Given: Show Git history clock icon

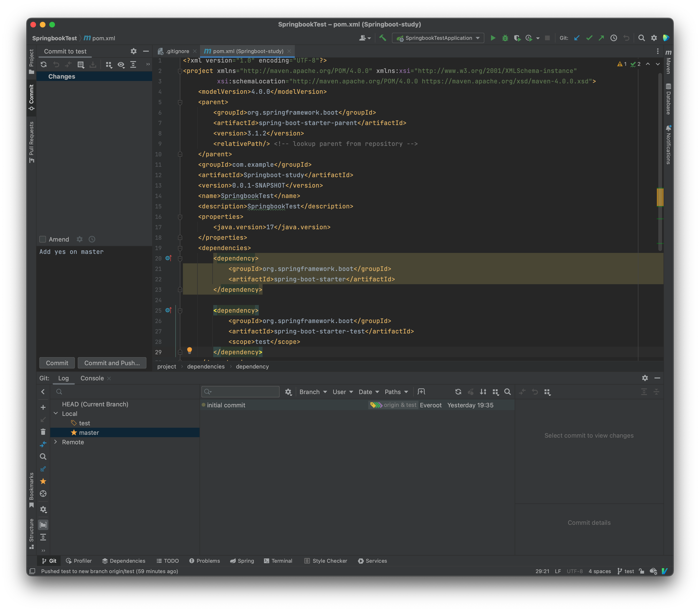Looking at the screenshot, I should 613,38.
